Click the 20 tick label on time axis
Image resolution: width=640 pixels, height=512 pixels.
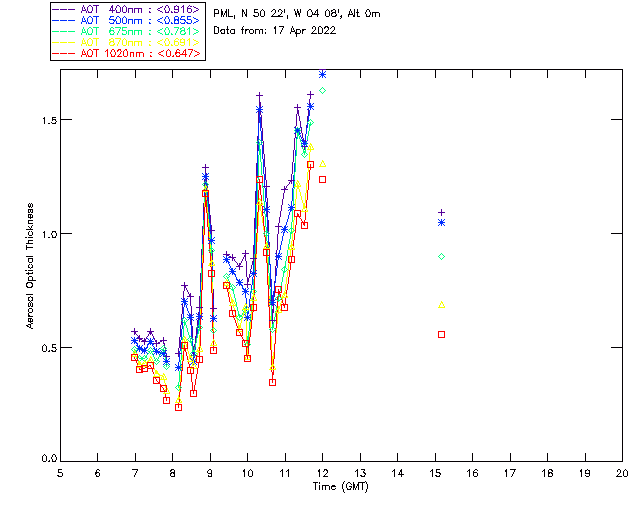pos(622,472)
